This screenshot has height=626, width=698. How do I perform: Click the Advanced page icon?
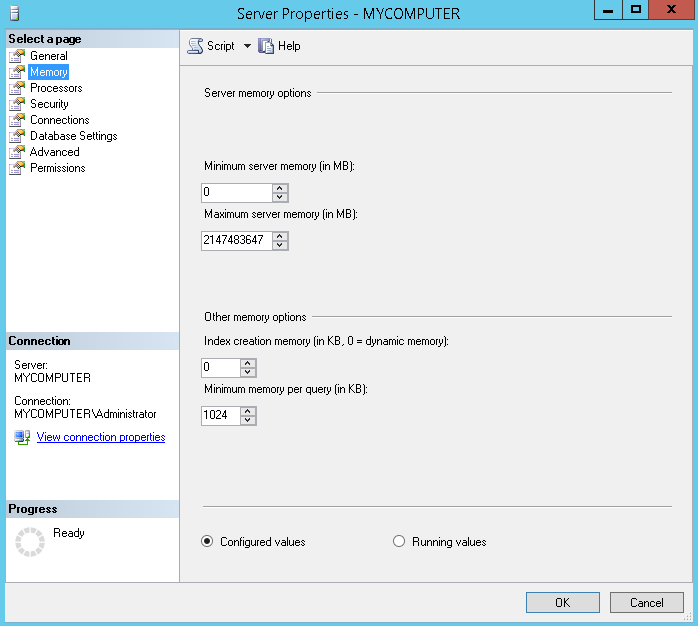(17, 152)
